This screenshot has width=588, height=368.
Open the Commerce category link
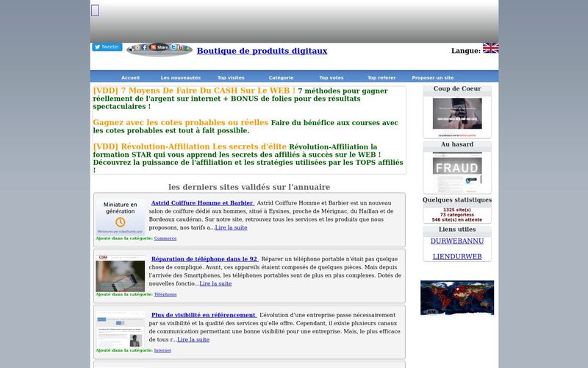click(165, 238)
